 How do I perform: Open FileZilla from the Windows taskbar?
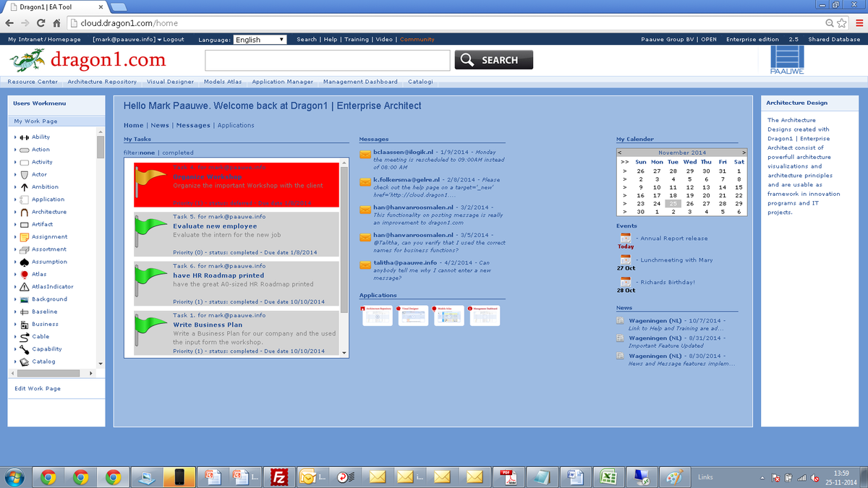[278, 476]
